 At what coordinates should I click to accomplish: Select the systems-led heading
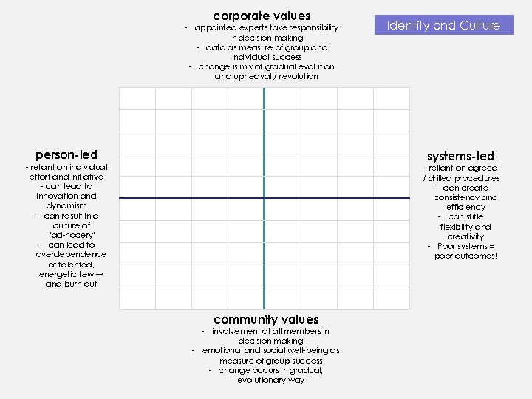pyautogui.click(x=460, y=156)
